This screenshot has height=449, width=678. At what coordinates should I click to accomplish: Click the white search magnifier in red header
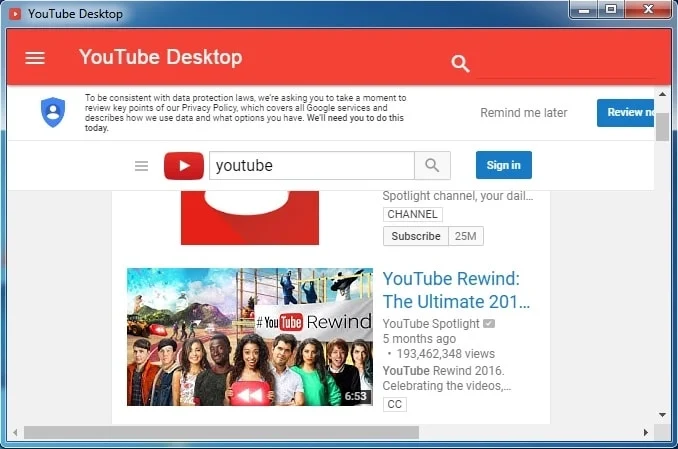pos(460,64)
